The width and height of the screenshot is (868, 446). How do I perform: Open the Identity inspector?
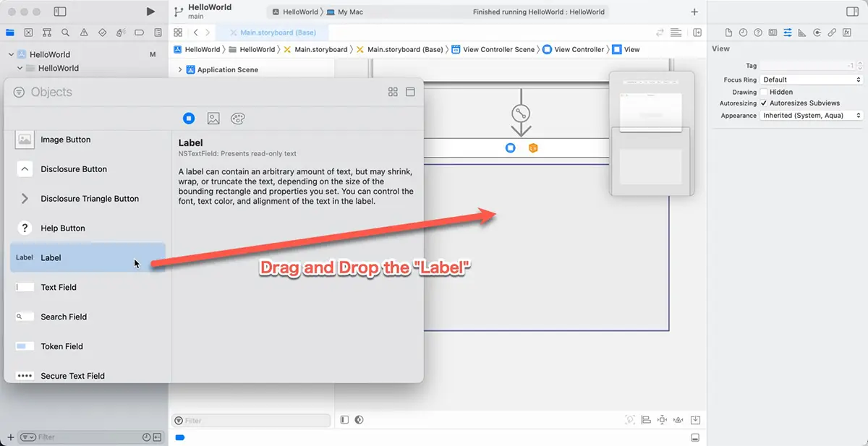[x=773, y=33]
